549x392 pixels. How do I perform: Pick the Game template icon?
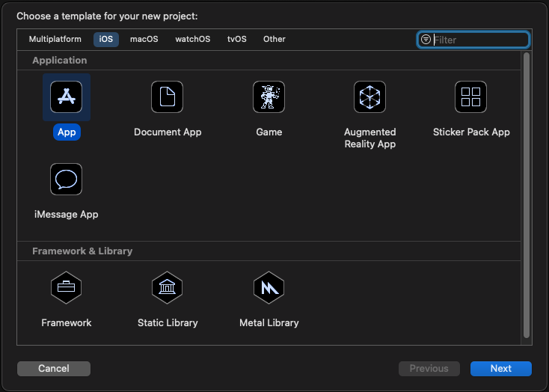click(269, 97)
